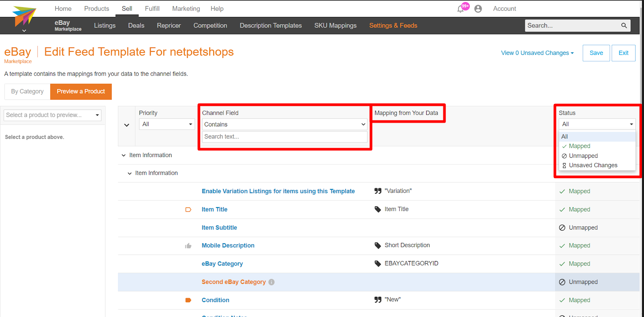This screenshot has width=644, height=317.
Task: Click the Unmapped icon in Second eBay Category row
Action: (x=562, y=282)
